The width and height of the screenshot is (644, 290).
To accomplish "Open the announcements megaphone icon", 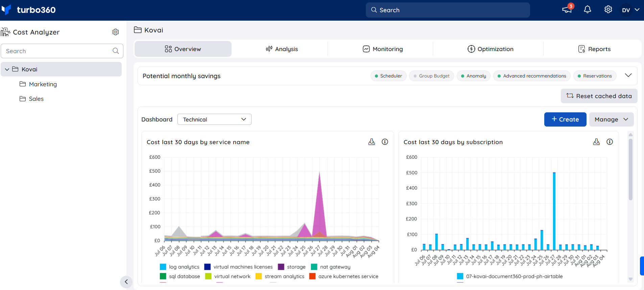I will click(567, 10).
